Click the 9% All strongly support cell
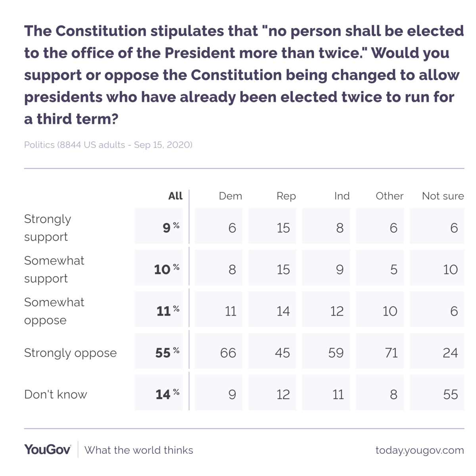Image resolution: width=476 pixels, height=476 pixels. pos(159,228)
